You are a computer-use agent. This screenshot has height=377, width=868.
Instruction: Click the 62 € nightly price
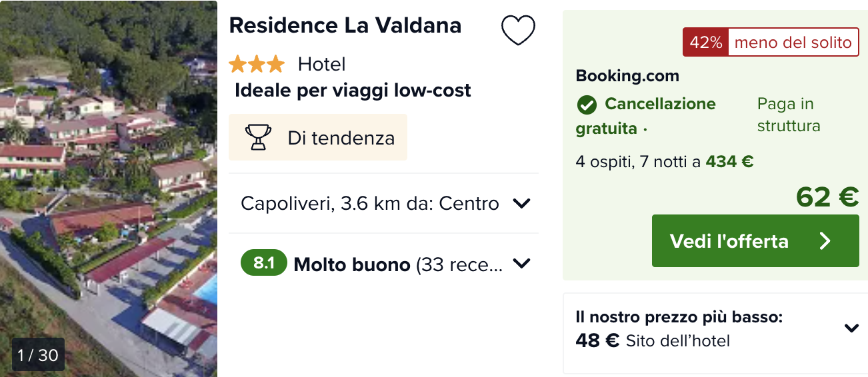(827, 196)
